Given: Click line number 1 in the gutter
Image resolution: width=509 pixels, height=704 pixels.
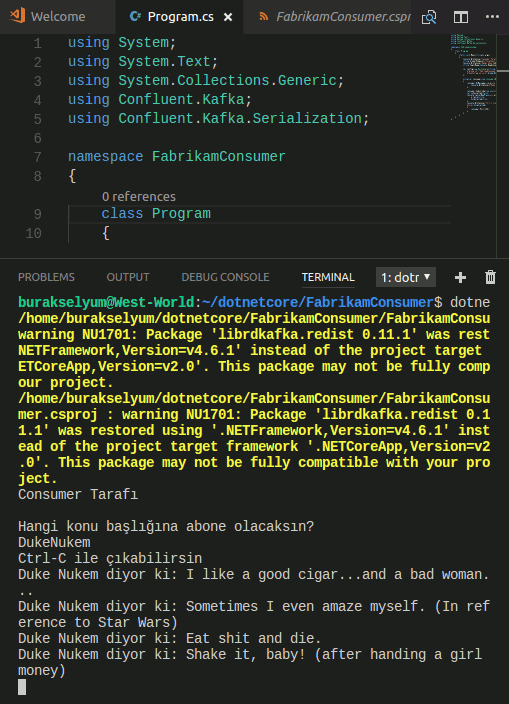Looking at the screenshot, I should click(37, 44).
